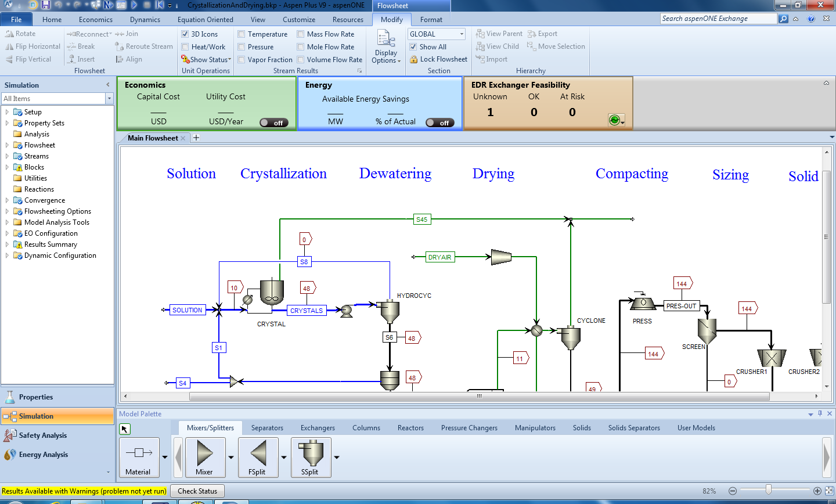Enable the Heat/Work checkbox
Screen dimensions: 836x504
coord(185,47)
